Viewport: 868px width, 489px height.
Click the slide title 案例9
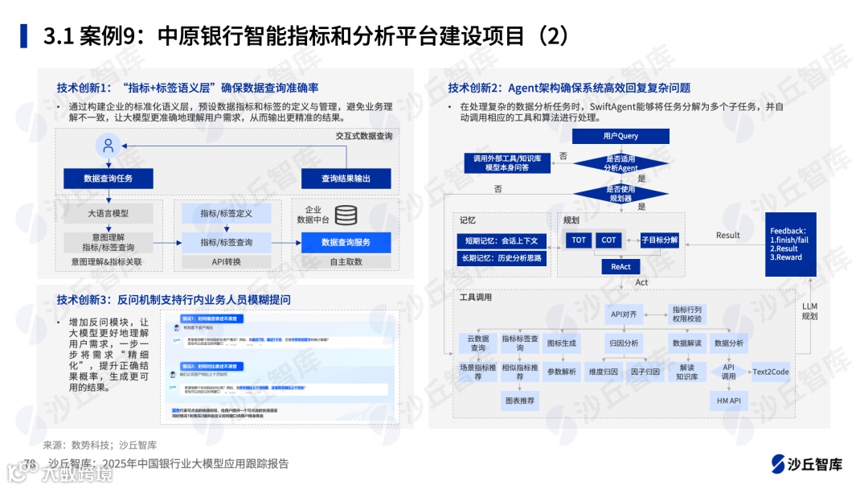click(x=305, y=36)
